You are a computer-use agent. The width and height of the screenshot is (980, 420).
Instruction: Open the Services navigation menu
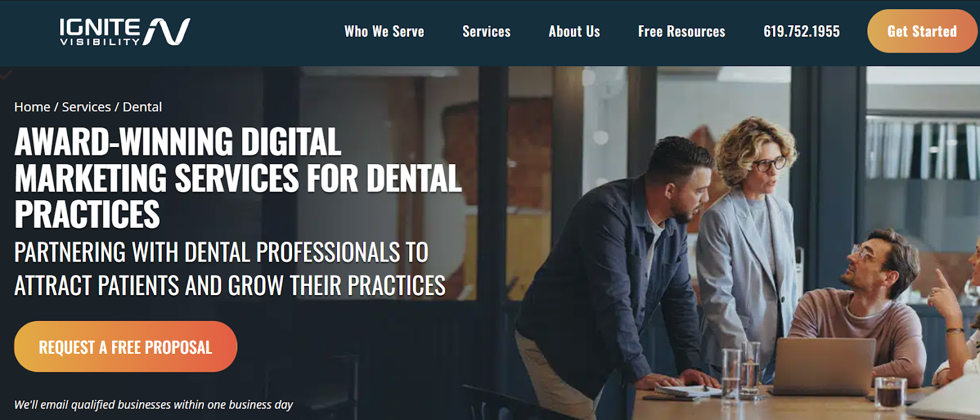[486, 32]
